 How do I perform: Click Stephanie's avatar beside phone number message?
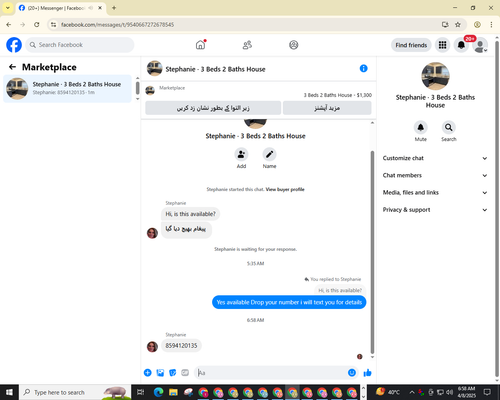[x=152, y=347]
